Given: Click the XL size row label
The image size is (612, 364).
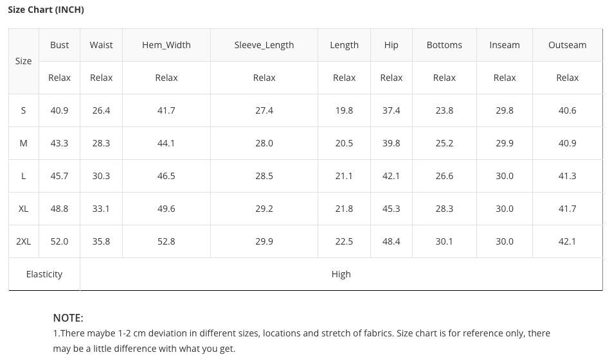Looking at the screenshot, I should (x=23, y=209).
